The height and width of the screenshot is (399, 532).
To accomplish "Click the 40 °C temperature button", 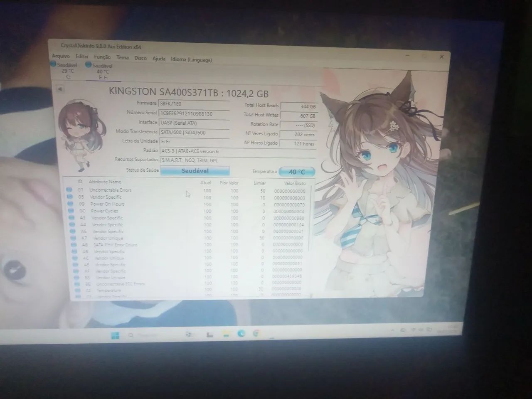I will [297, 172].
